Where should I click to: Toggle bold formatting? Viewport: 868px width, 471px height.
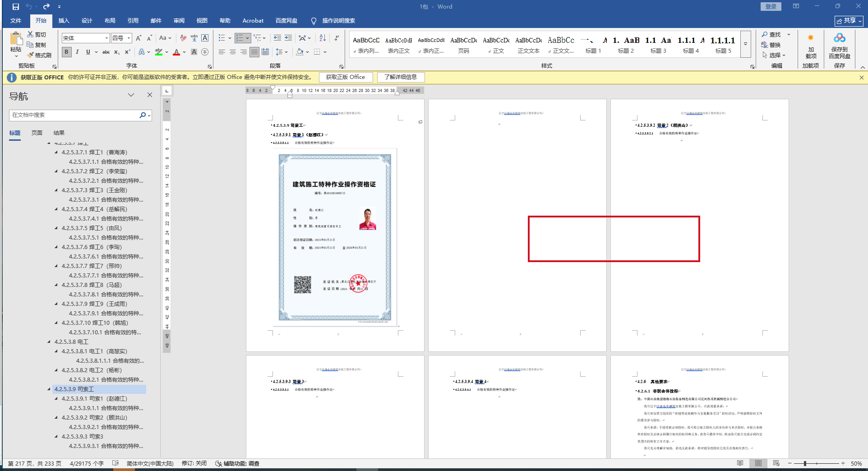(x=67, y=52)
